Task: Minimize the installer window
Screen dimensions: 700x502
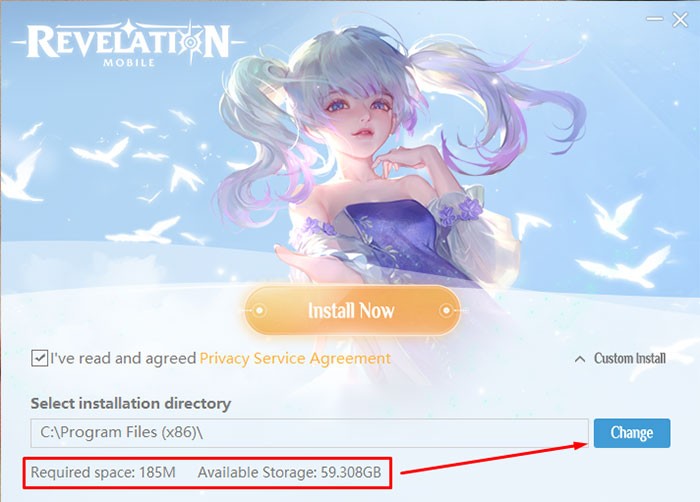Action: (654, 19)
